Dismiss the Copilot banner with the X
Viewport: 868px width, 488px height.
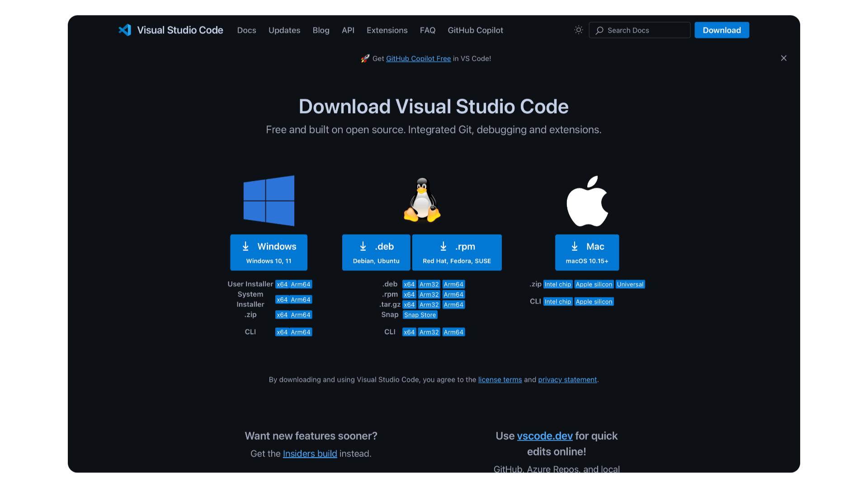coord(783,58)
